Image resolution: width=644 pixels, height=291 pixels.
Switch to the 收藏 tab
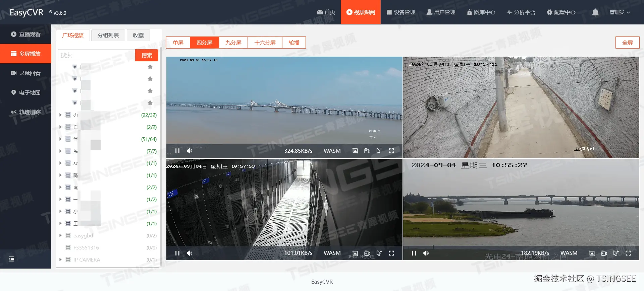coord(138,35)
